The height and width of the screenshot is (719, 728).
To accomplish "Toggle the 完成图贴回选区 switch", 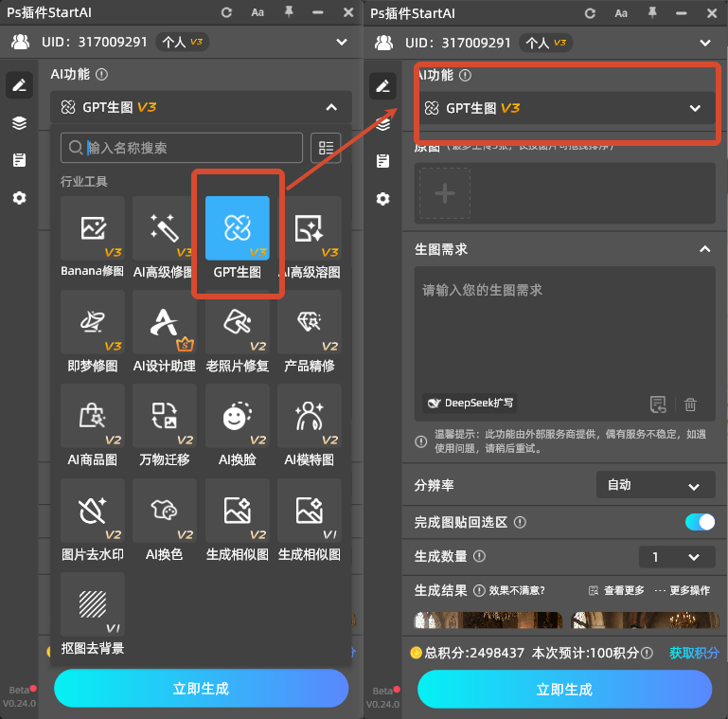I will [700, 522].
